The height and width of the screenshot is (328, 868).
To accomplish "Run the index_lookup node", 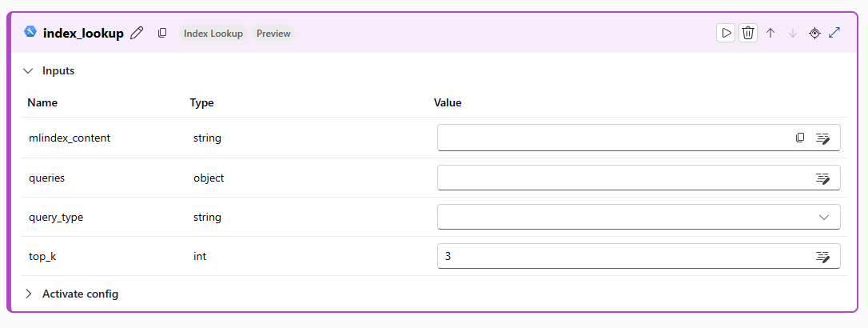I will point(726,33).
